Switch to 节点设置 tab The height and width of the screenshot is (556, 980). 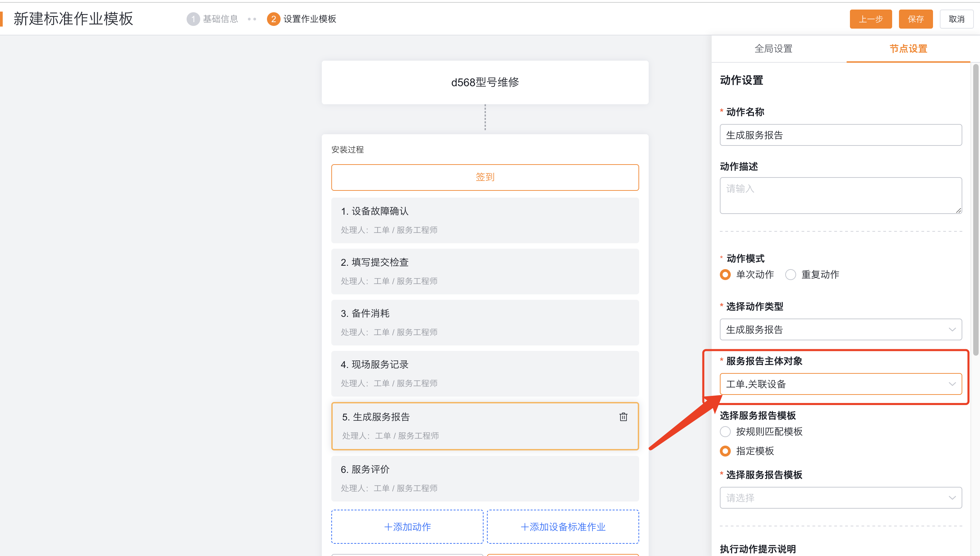point(908,49)
